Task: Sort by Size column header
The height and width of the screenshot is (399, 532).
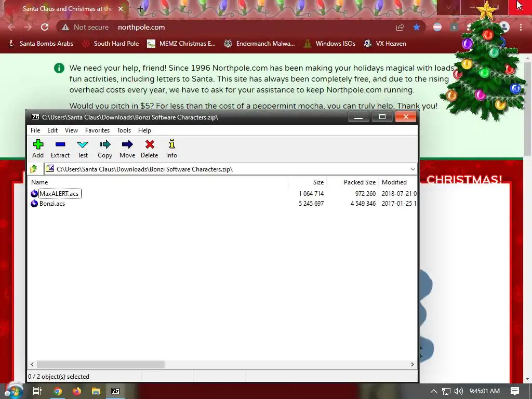Action: (308, 182)
